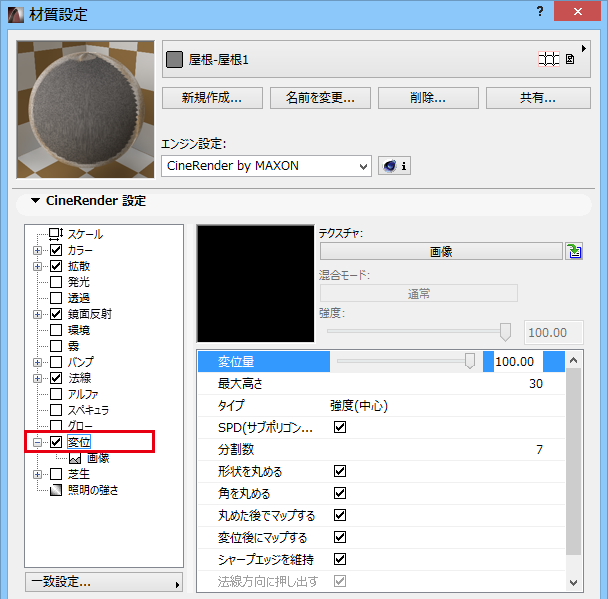This screenshot has height=599, width=608.
Task: Toggle the 鏡面反射 channel checkbox
Action: click(x=56, y=314)
